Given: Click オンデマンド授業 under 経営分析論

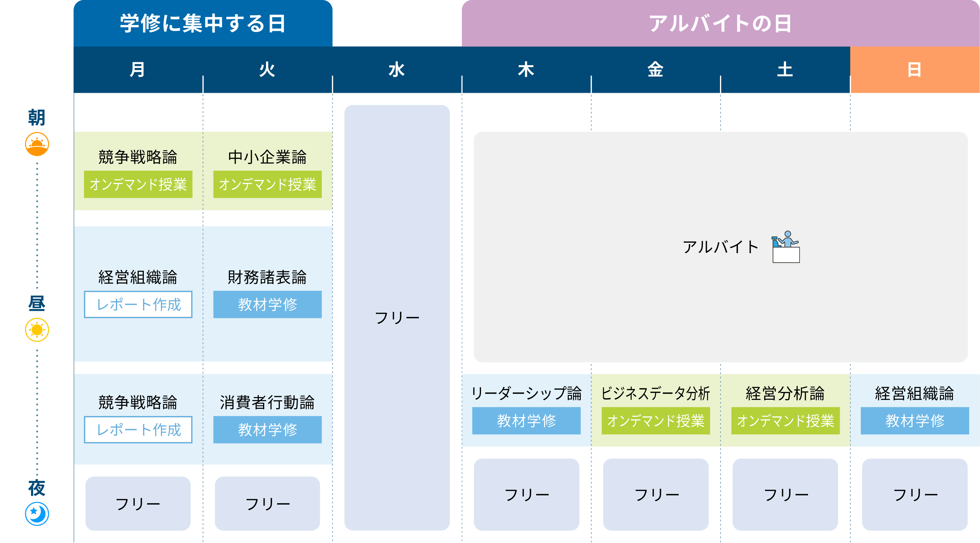Looking at the screenshot, I should 785,421.
